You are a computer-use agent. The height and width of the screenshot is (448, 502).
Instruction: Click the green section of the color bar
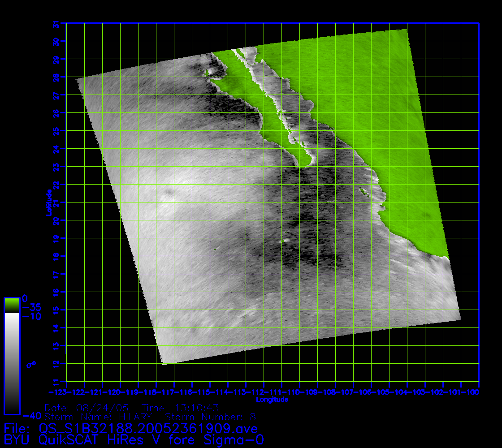[12, 306]
